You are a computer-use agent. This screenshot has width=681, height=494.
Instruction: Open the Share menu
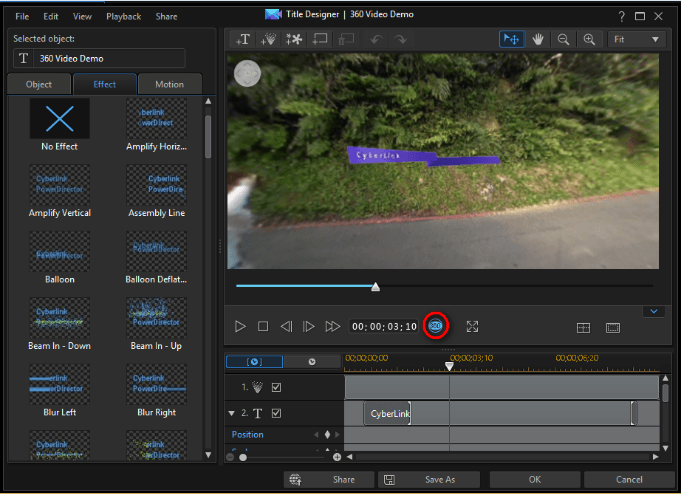click(x=166, y=17)
